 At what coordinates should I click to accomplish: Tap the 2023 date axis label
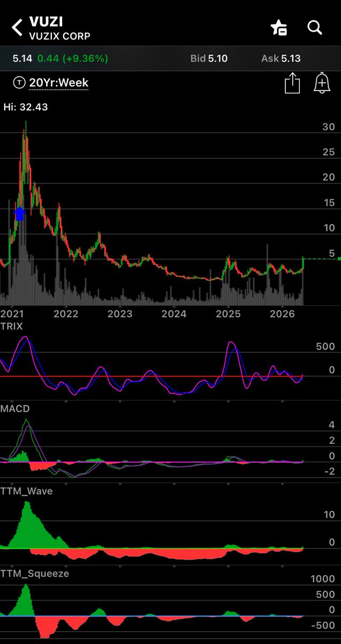(x=120, y=313)
